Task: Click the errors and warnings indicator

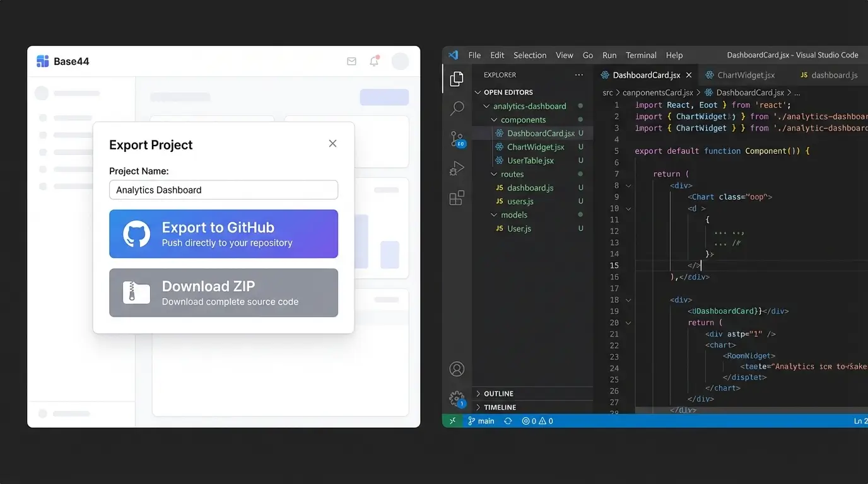Action: tap(537, 420)
